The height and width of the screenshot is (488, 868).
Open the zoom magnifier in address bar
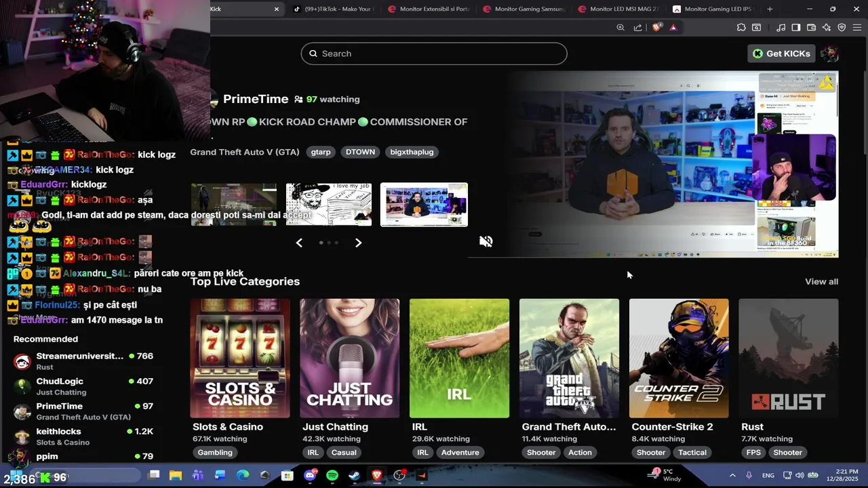(620, 27)
